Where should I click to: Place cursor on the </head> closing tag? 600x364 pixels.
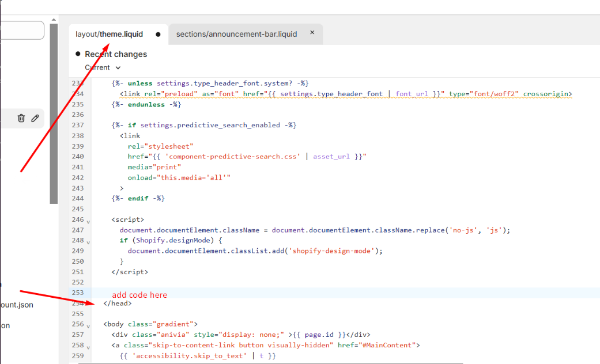[118, 303]
